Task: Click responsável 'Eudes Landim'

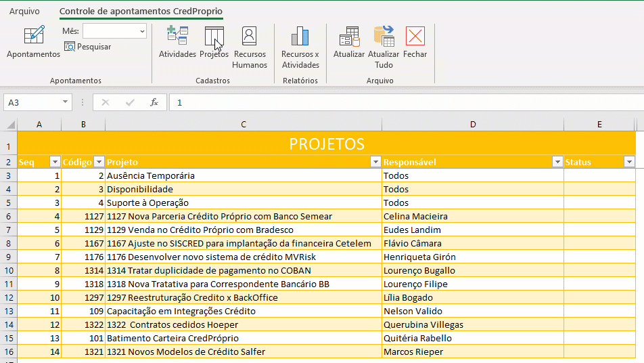Action: click(473, 230)
